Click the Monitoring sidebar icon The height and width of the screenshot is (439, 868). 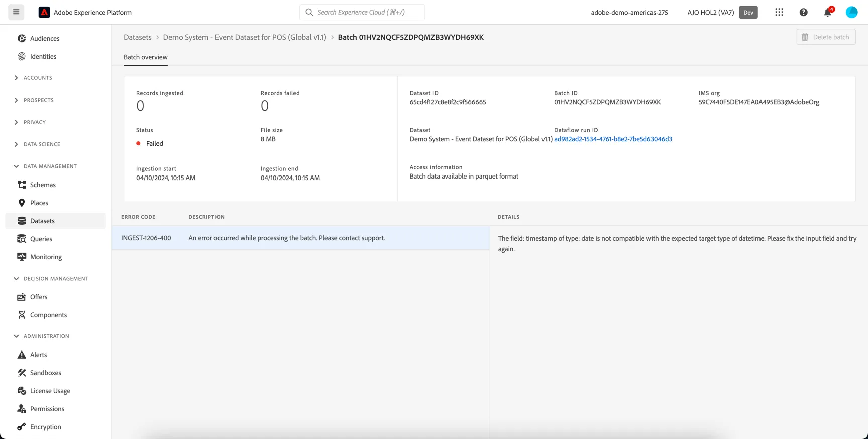point(22,257)
